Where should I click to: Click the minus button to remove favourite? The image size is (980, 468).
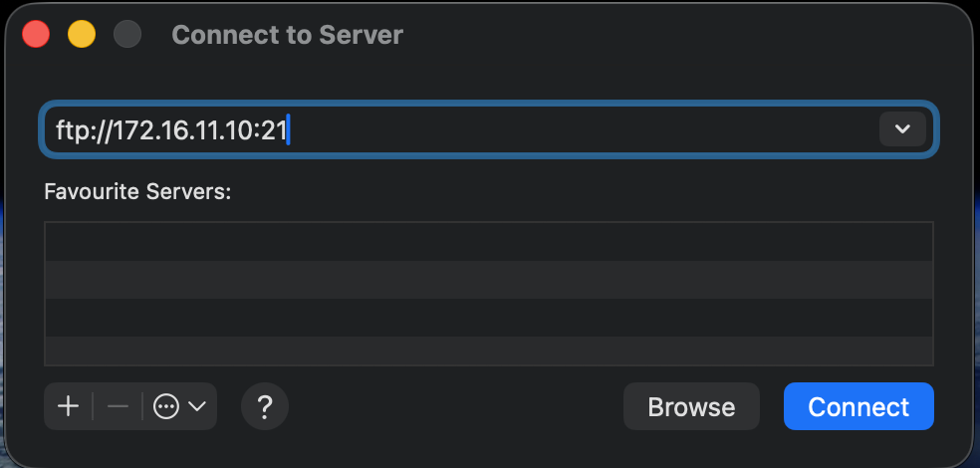click(118, 406)
